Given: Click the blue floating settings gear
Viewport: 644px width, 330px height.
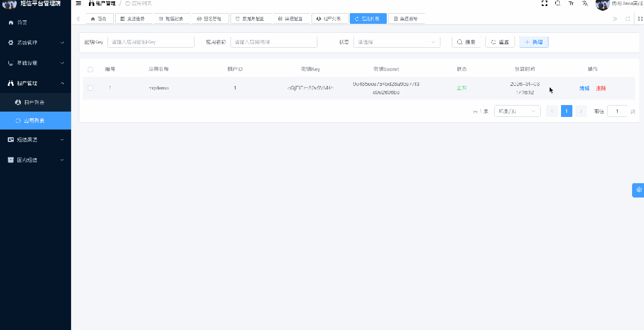Looking at the screenshot, I should pos(639,190).
